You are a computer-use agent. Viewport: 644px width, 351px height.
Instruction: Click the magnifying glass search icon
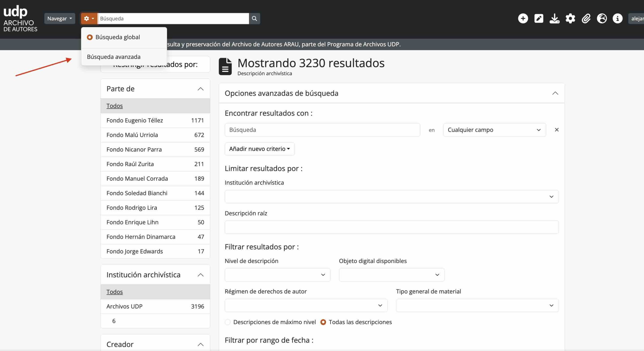tap(254, 18)
